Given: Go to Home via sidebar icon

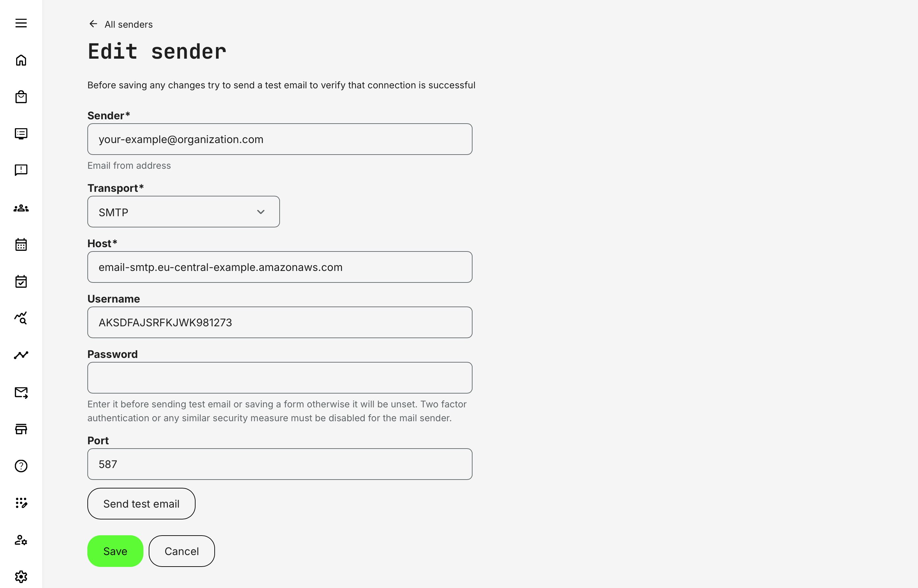Looking at the screenshot, I should pyautogui.click(x=21, y=60).
